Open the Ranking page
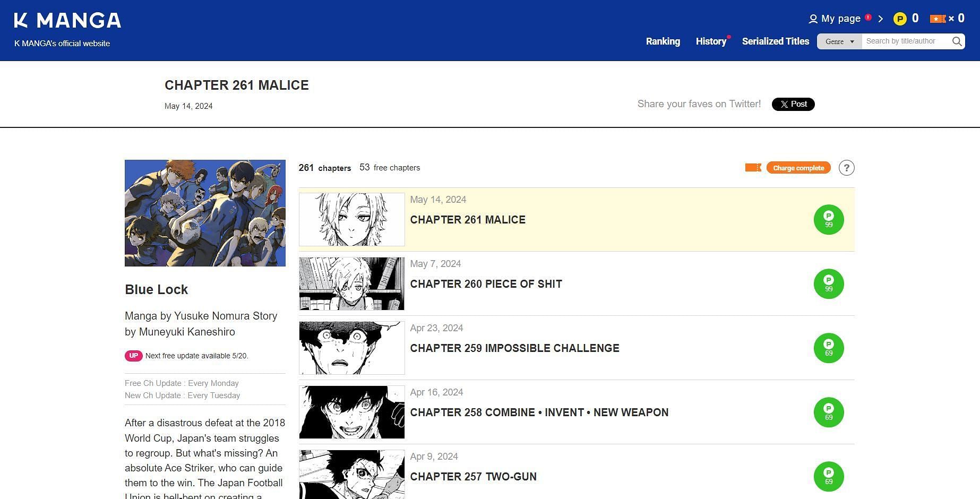Viewport: 980px width, 499px height. [663, 41]
